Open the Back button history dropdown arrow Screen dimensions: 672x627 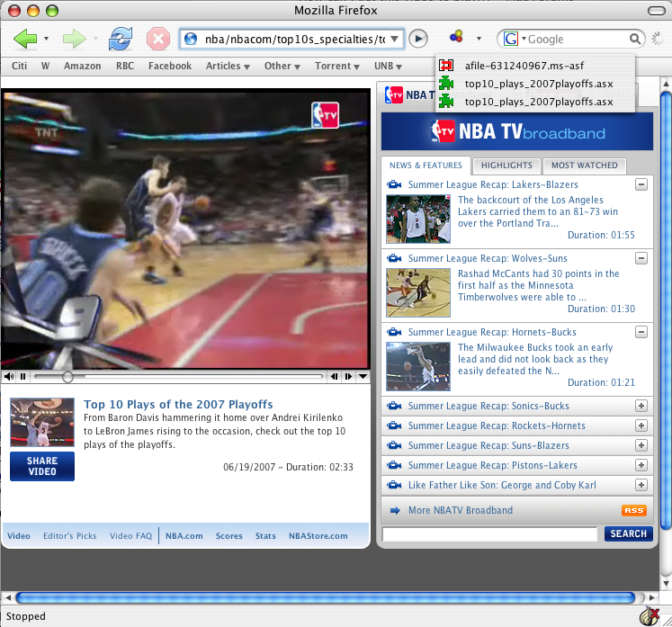pyautogui.click(x=46, y=39)
